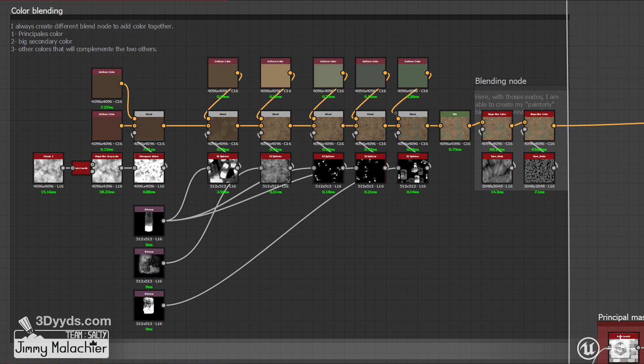This screenshot has width=644, height=364.
Task: Select the Clouds 2 node
Action: pos(48,170)
